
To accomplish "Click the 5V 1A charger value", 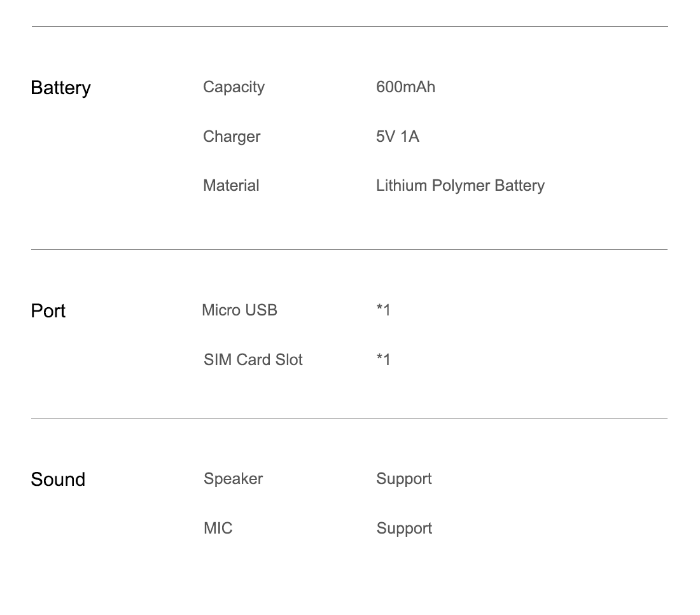I will pyautogui.click(x=397, y=137).
